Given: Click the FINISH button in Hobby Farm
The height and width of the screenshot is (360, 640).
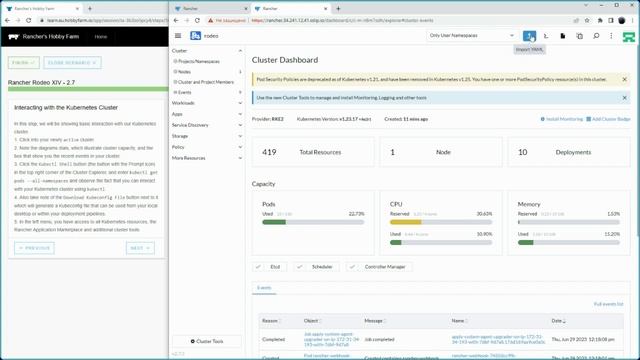Looking at the screenshot, I should tap(24, 63).
